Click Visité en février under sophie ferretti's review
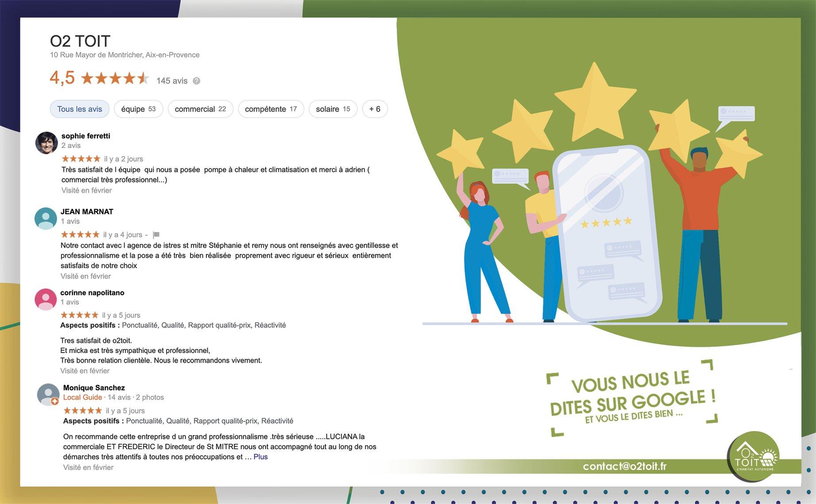 pos(87,190)
